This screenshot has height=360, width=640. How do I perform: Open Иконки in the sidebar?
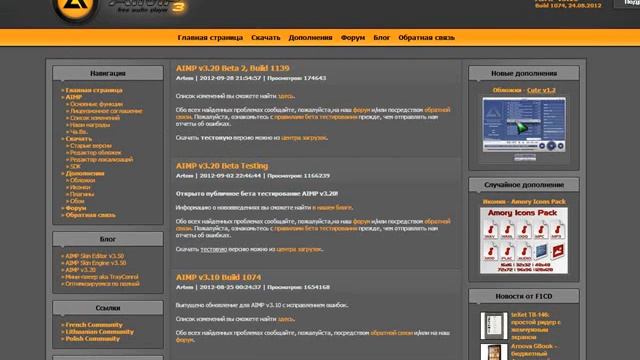(80, 187)
